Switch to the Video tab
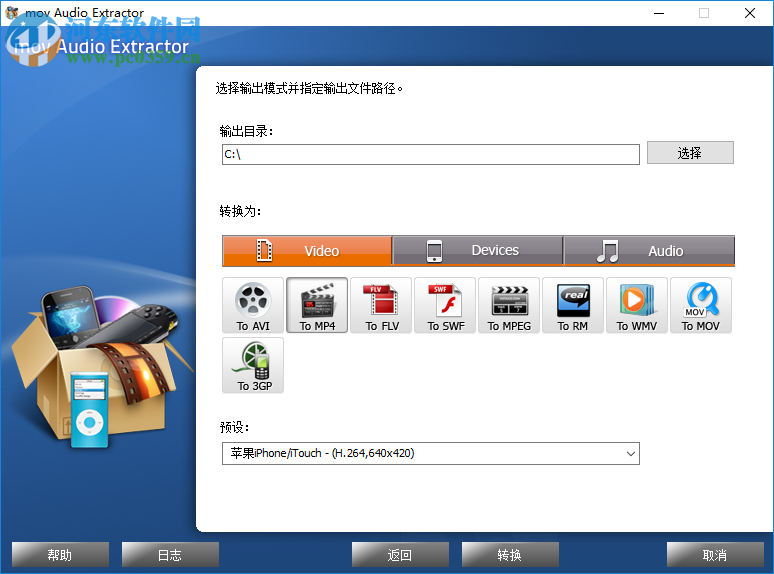 click(x=307, y=251)
